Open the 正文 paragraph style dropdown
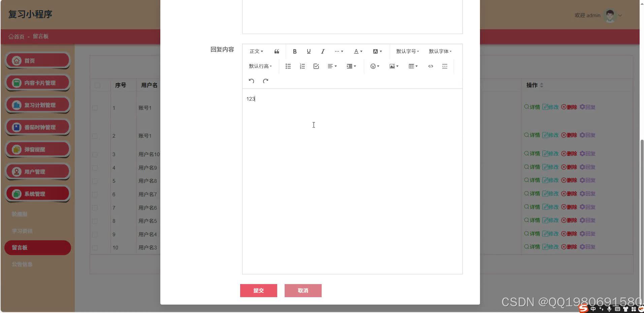 [x=256, y=51]
